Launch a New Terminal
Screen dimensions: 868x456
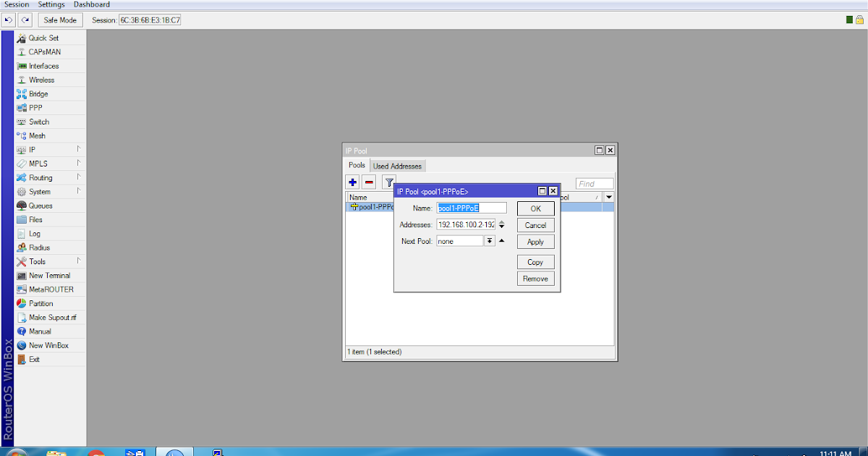49,276
